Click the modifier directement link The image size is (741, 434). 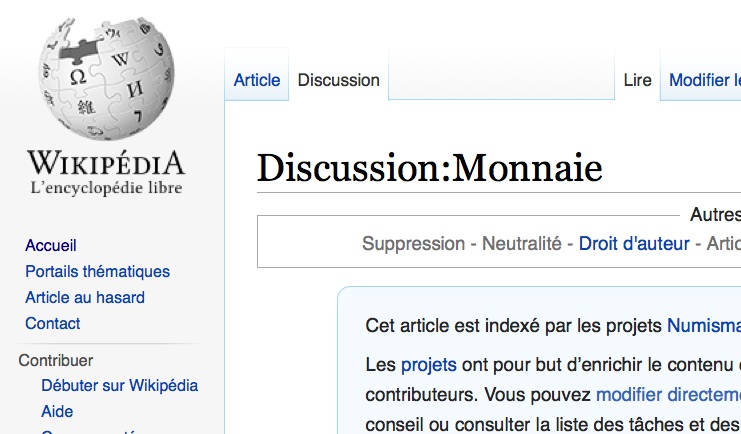click(668, 395)
